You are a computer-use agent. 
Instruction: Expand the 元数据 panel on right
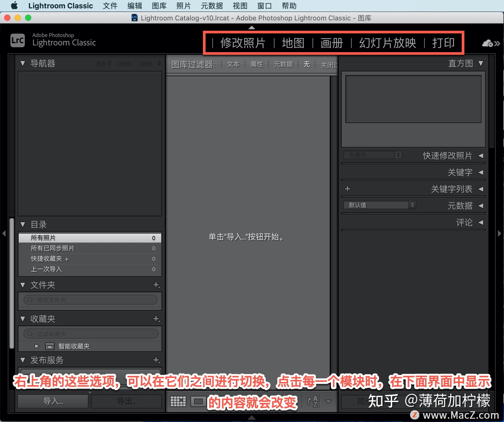481,206
